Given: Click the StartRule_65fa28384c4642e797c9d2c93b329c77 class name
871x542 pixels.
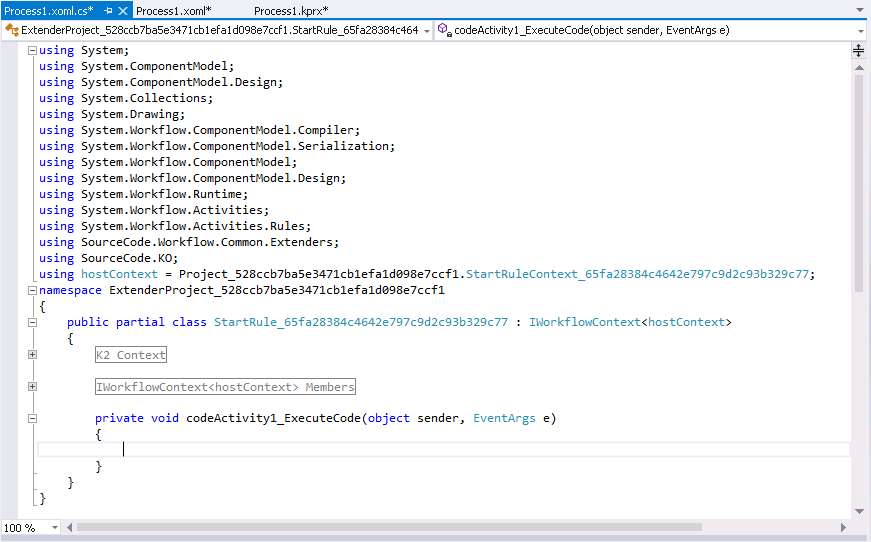Looking at the screenshot, I should [361, 323].
